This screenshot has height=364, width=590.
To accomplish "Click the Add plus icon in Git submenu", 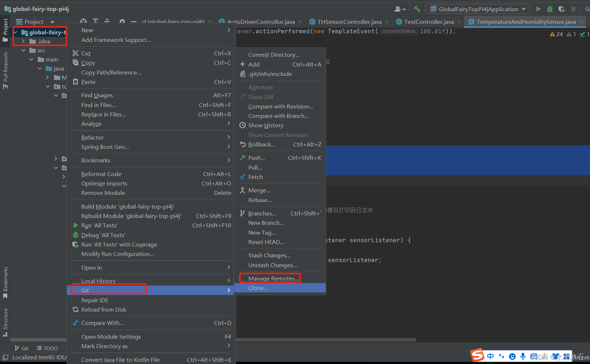I will [x=243, y=64].
